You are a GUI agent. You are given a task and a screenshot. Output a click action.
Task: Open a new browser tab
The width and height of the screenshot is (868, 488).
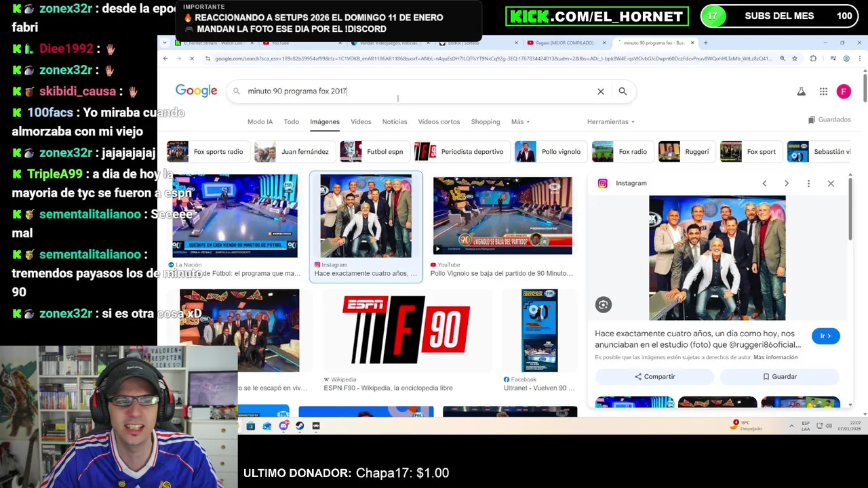pyautogui.click(x=705, y=43)
